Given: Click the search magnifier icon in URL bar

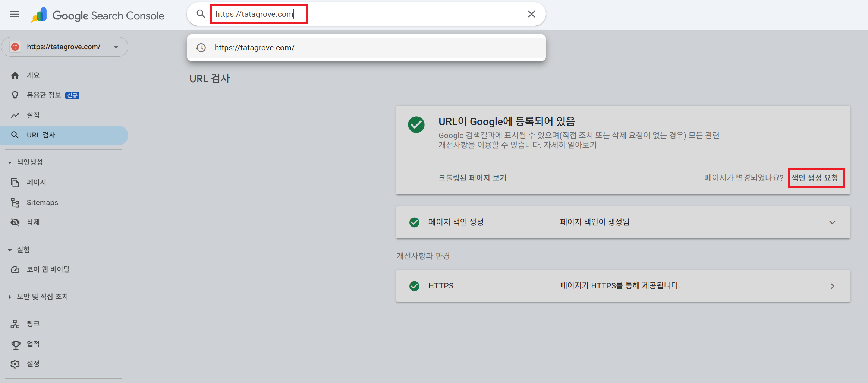Looking at the screenshot, I should (201, 14).
